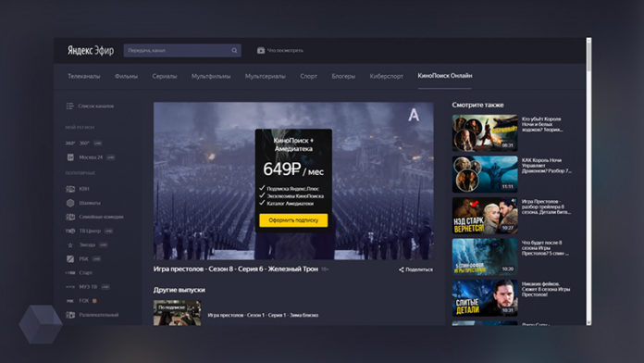
Task: Open the Киберспорт tab
Action: tap(386, 76)
